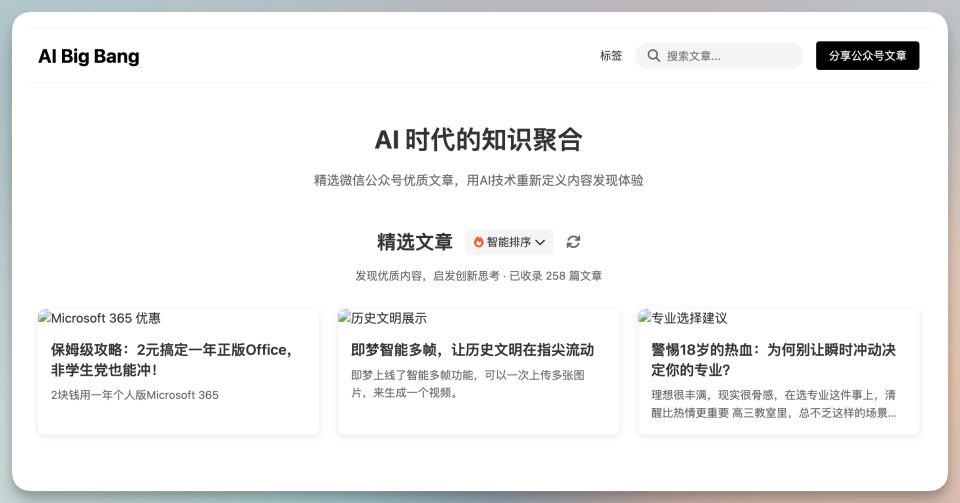
Task: Click the summary 2块钱用一年个人版Microsoft 365
Action: coord(135,395)
